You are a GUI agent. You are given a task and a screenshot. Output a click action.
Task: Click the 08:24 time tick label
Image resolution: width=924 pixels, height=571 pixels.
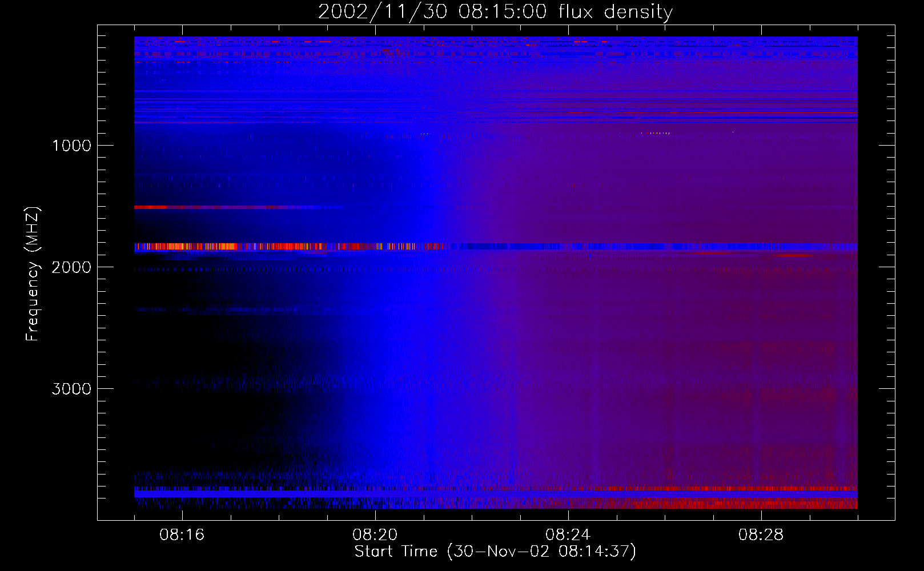tap(568, 535)
